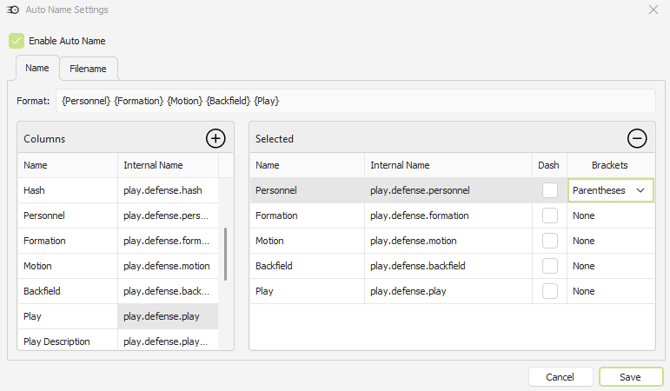Click Internal Name header in Selected table
Image resolution: width=670 pixels, height=391 pixels.
[448, 165]
